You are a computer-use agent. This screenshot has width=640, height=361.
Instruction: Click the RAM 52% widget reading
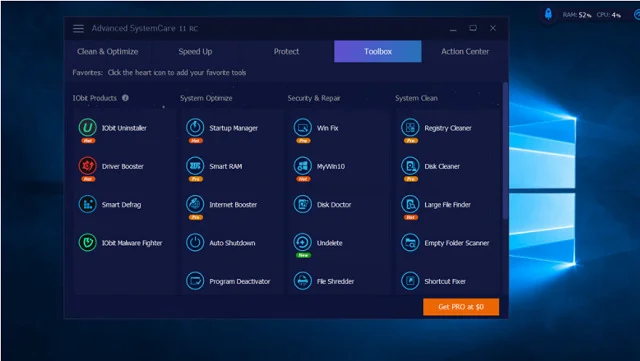(577, 15)
